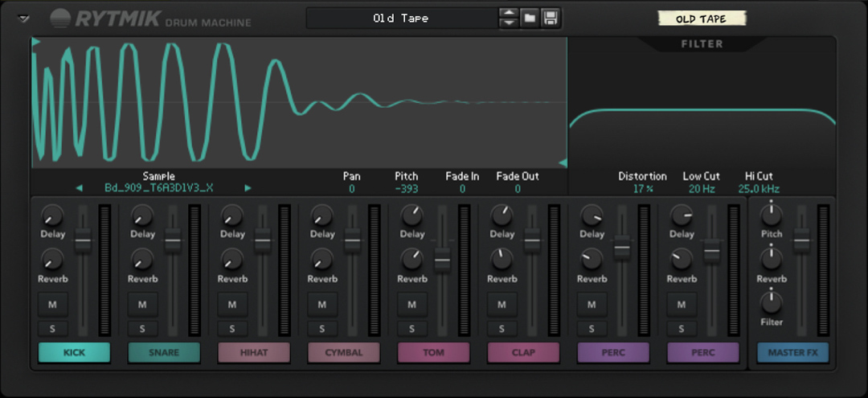
Task: Click the Clap Delay knob
Action: pyautogui.click(x=502, y=215)
